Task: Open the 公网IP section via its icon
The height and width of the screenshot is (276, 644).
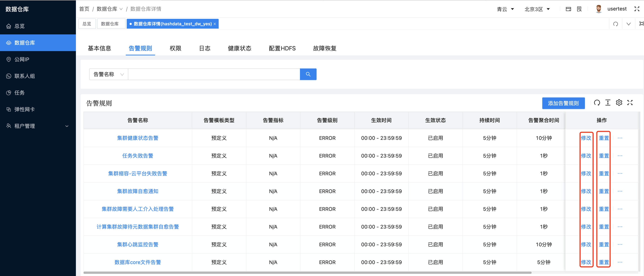Action: click(9, 59)
